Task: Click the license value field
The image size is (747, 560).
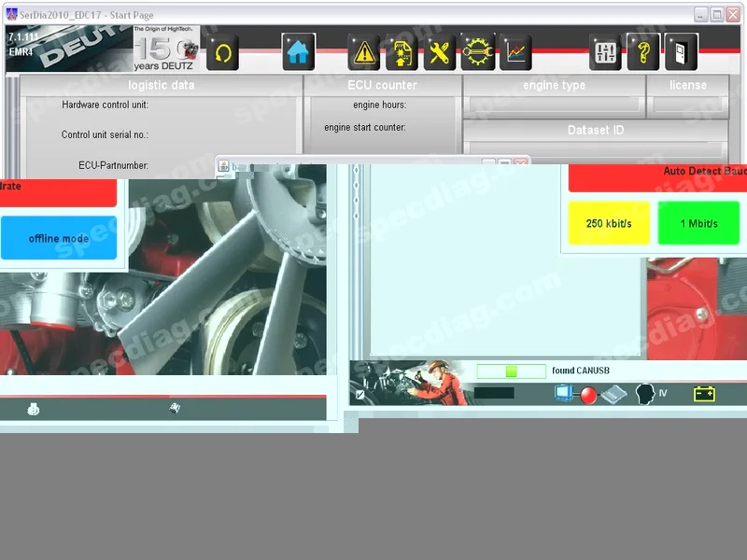Action: (688, 105)
